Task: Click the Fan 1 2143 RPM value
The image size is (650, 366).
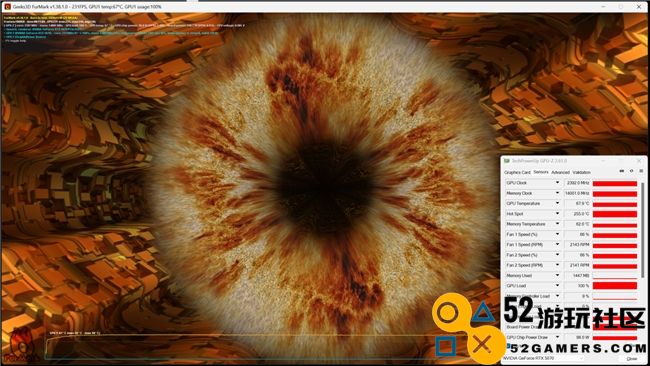Action: 577,245
